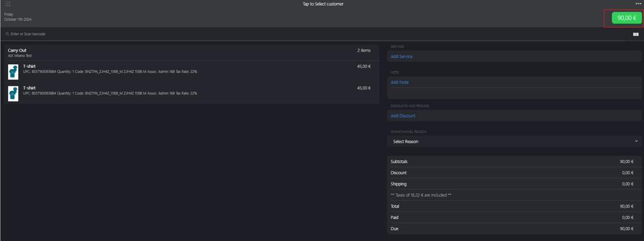Click the AJX Milano Test store label
Image resolution: width=644 pixels, height=241 pixels.
(x=19, y=55)
